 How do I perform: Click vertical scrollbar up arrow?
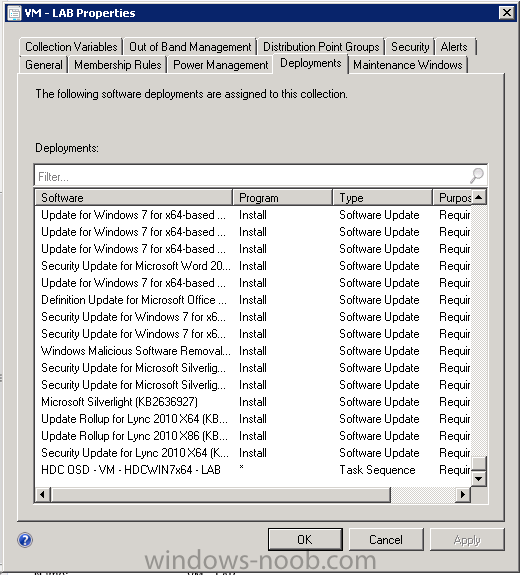(479, 197)
